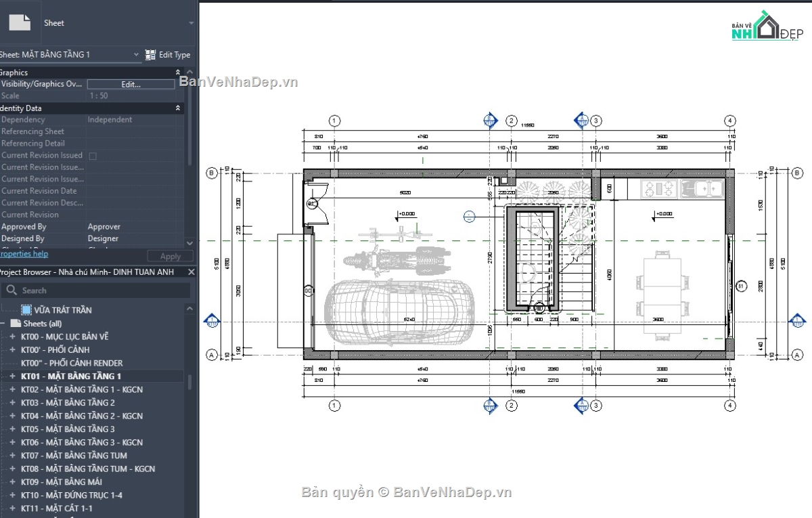This screenshot has width=812, height=518.
Task: Click the Project Browser scrollbar thumb
Action: (x=190, y=383)
